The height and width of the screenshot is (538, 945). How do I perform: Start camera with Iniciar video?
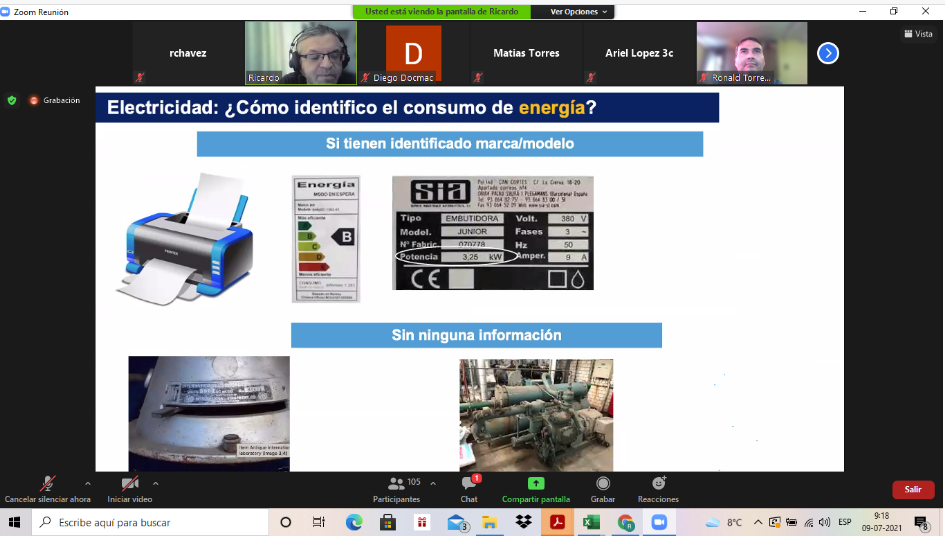(129, 485)
